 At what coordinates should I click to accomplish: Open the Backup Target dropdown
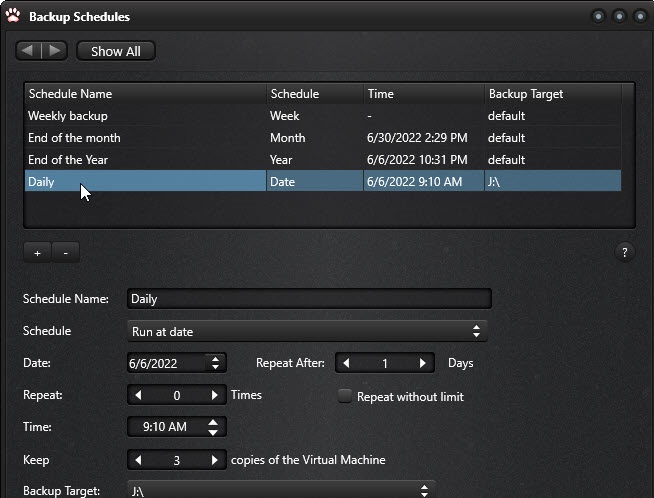tap(281, 490)
